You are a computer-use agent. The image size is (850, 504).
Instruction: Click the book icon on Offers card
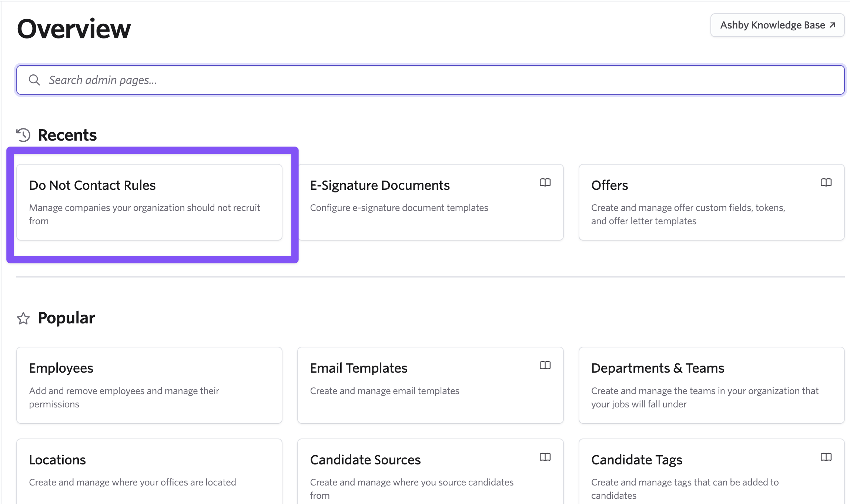click(x=826, y=182)
